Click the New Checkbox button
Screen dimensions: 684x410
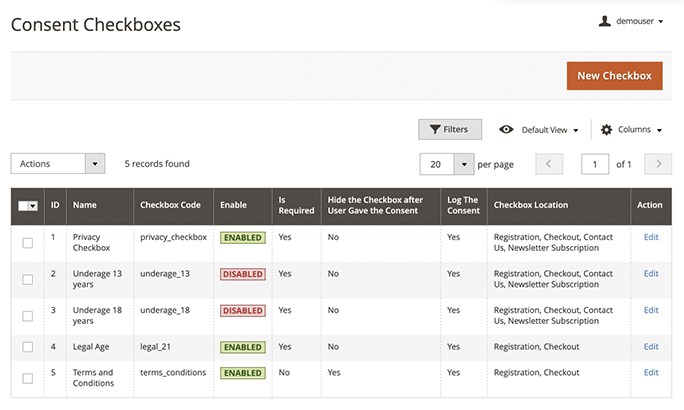tap(614, 76)
